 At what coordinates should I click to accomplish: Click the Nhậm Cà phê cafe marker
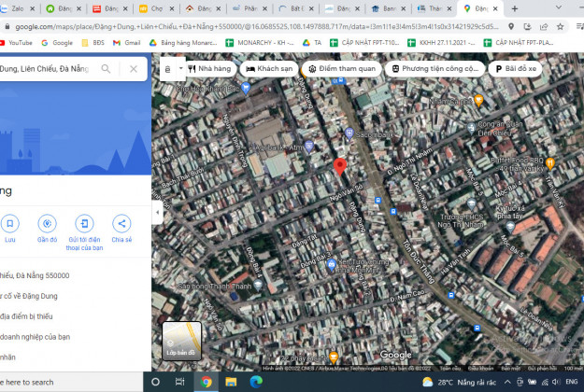coord(478,100)
